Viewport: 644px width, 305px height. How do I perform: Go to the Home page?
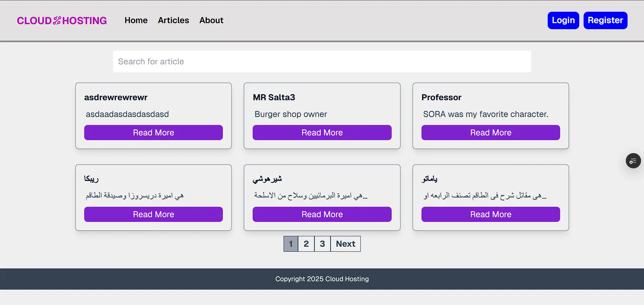(136, 20)
